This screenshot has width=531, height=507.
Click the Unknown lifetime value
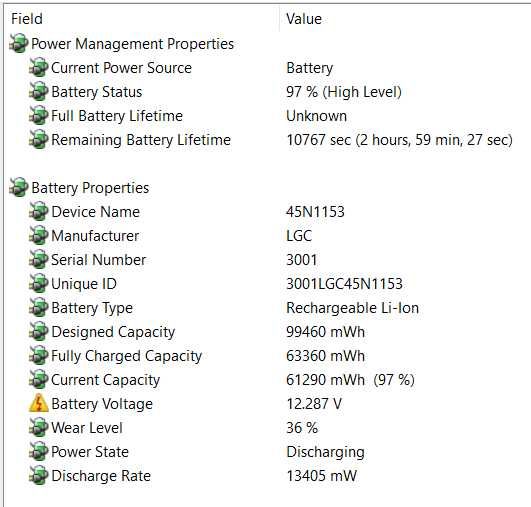[x=316, y=116]
